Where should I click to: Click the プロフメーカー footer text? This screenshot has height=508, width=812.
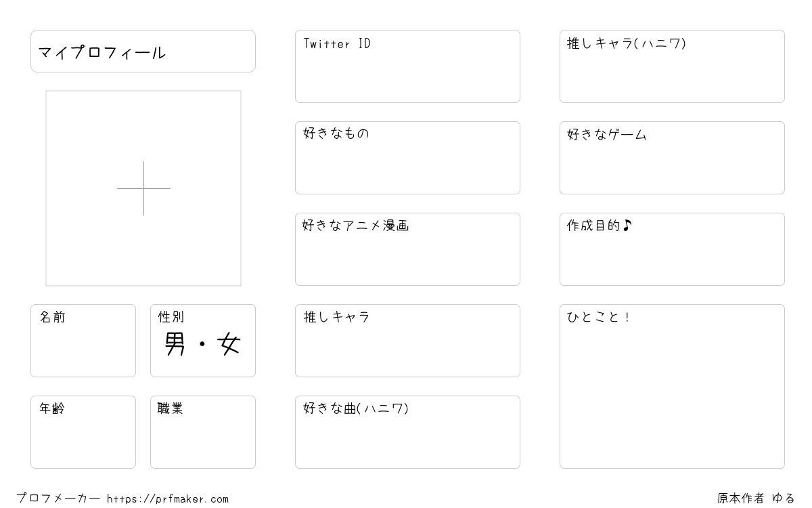[x=58, y=499]
